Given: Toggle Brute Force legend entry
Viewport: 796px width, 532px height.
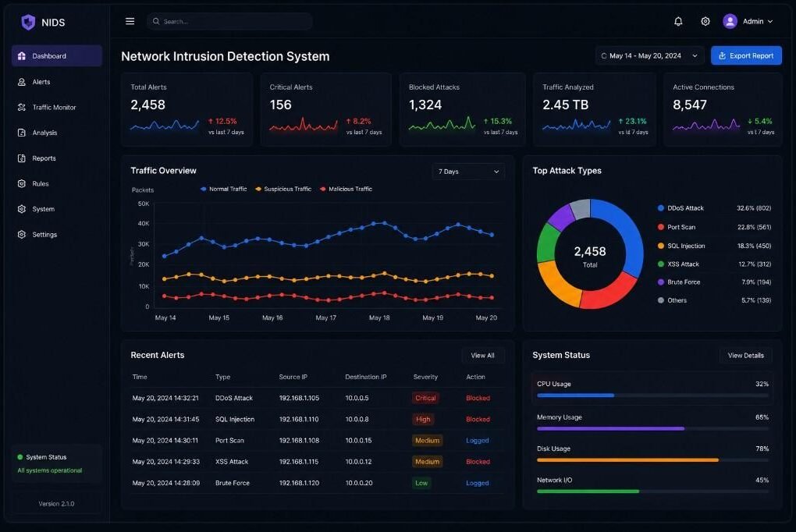Looking at the screenshot, I should pyautogui.click(x=679, y=282).
